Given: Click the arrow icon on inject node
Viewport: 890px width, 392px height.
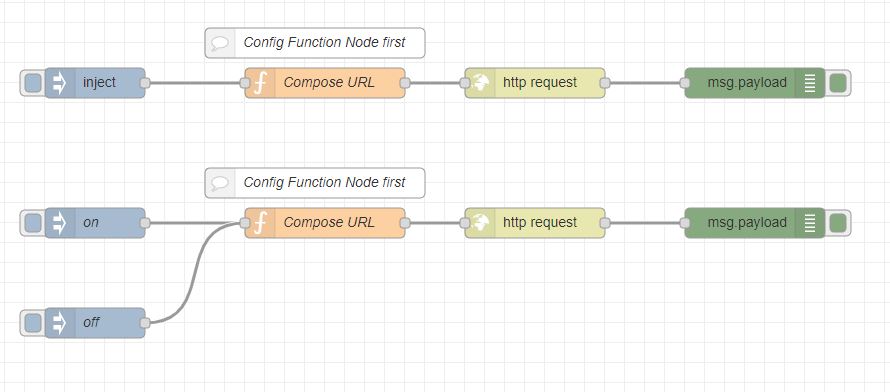Looking at the screenshot, I should pyautogui.click(x=60, y=83).
